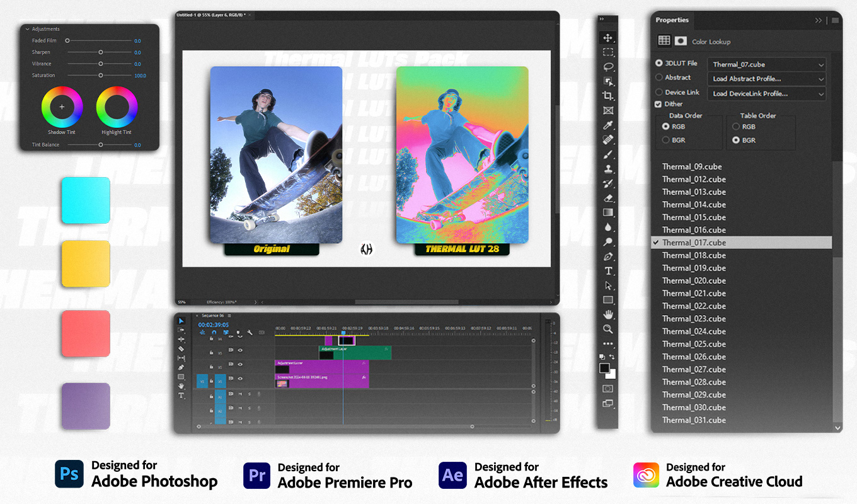Click the Color Lookup grid icon

point(664,40)
